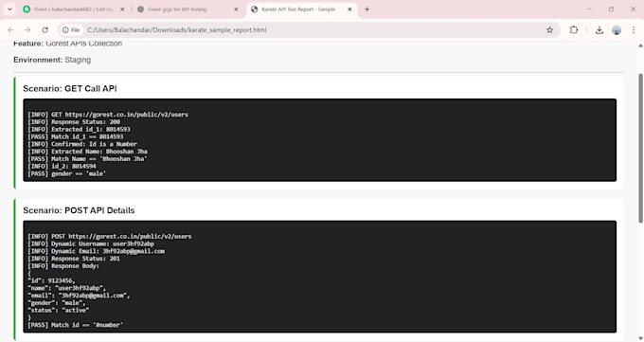Open the Chrome three-dot menu

634,30
